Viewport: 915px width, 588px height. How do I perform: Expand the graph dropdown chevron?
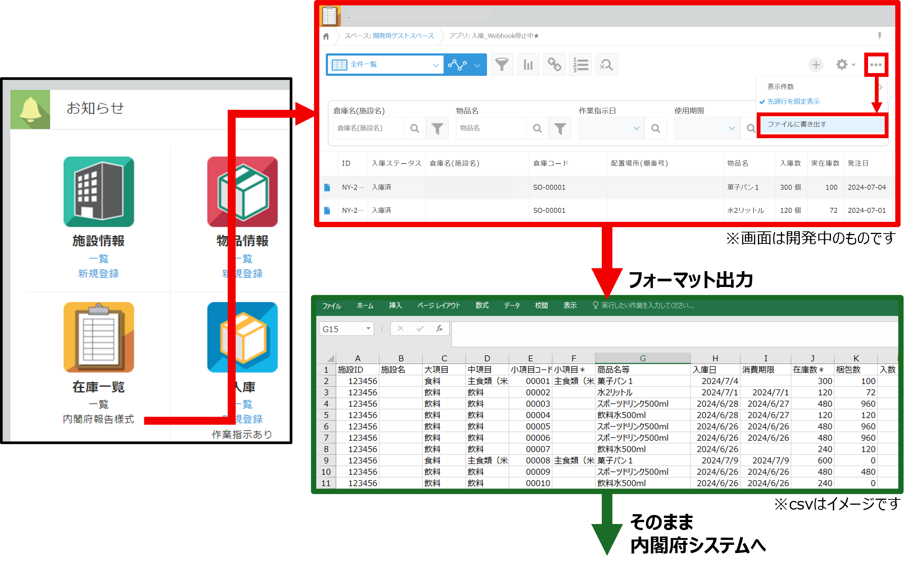tap(477, 65)
